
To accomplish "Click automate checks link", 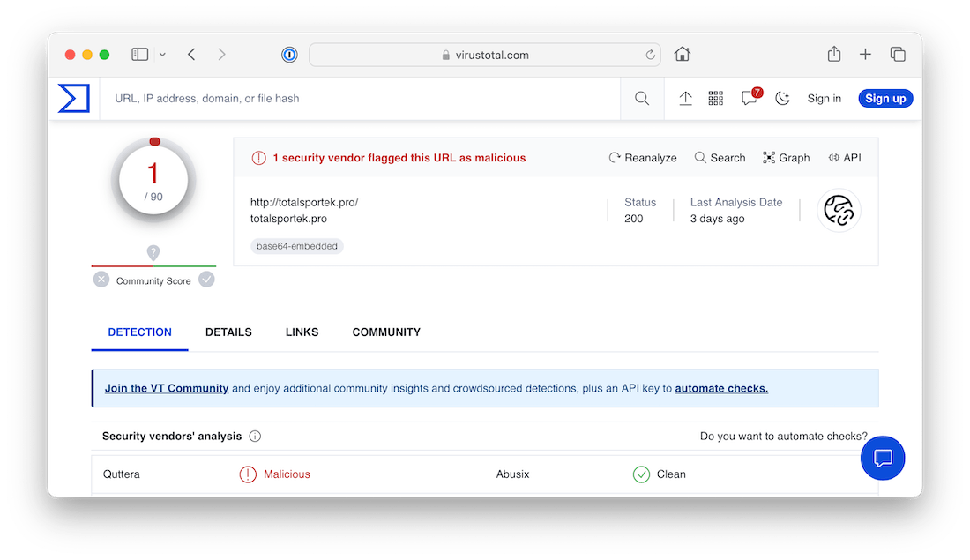I will [x=721, y=389].
